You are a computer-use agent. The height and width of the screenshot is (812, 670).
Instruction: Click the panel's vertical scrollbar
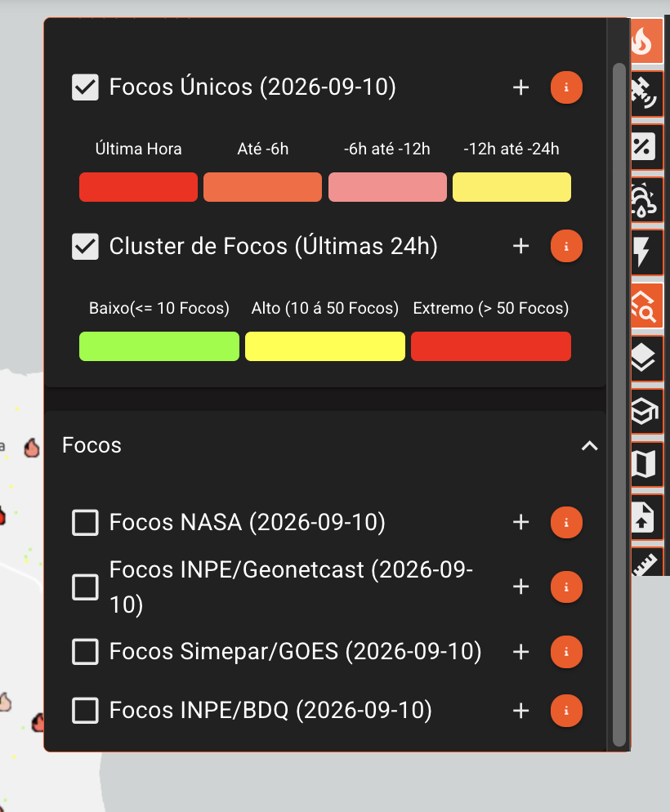[619, 404]
